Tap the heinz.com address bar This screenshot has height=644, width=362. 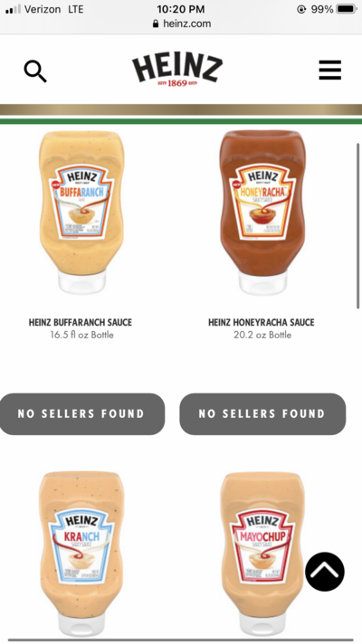[x=181, y=24]
